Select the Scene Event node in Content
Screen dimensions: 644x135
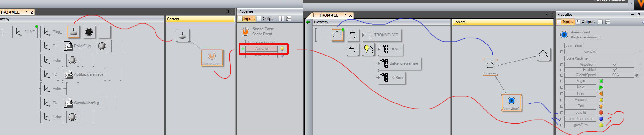[x=212, y=58]
